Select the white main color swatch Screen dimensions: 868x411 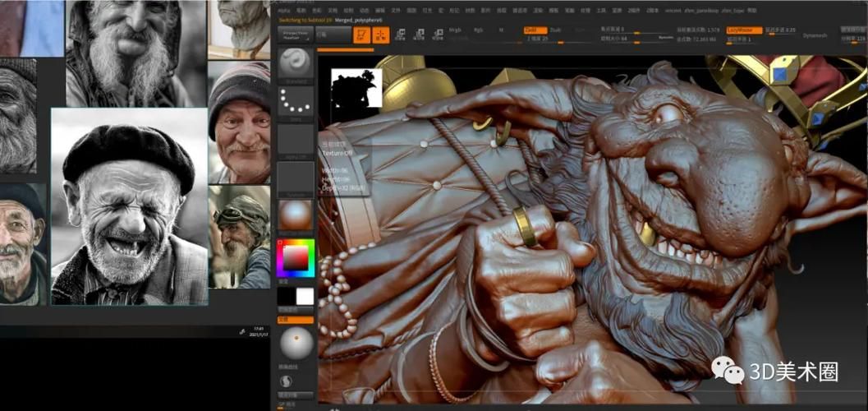[x=305, y=297]
